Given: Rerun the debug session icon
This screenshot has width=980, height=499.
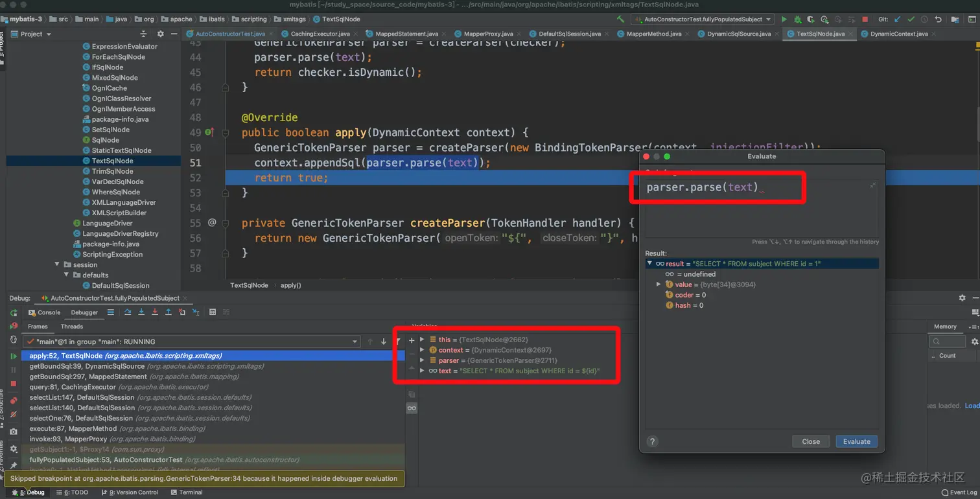Looking at the screenshot, I should 14,312.
